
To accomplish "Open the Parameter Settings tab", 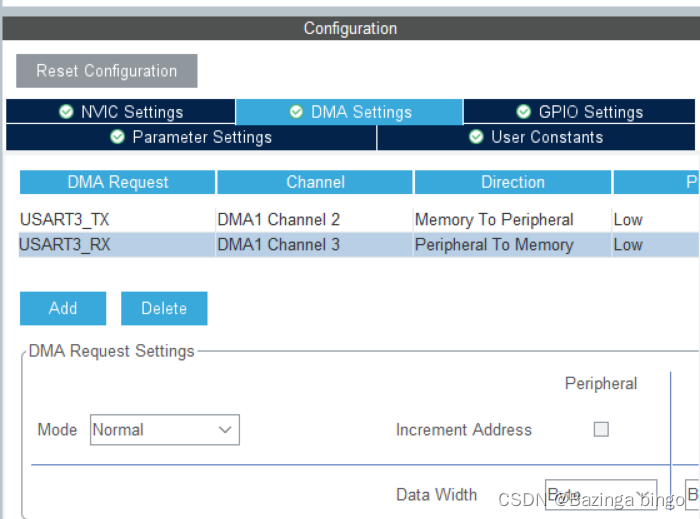I will pyautogui.click(x=192, y=137).
